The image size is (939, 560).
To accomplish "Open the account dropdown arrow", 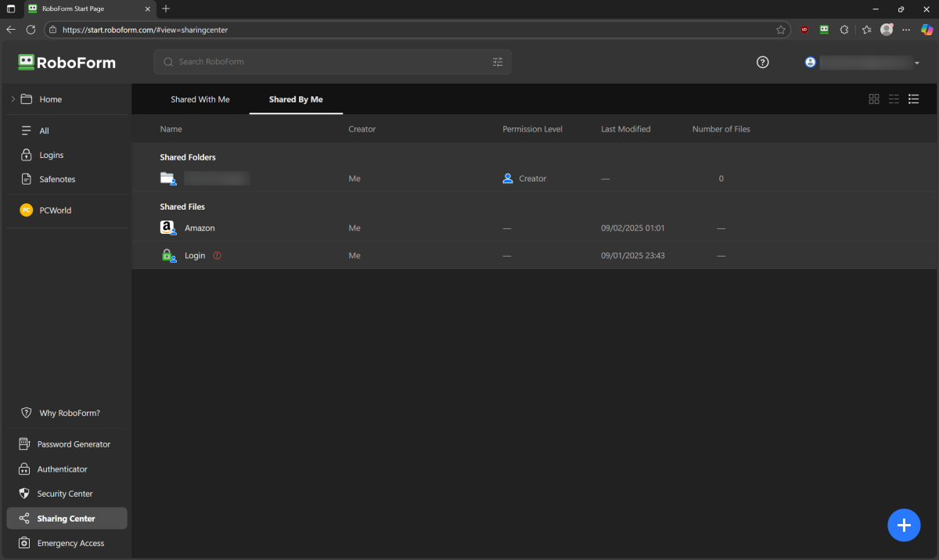I will click(x=916, y=63).
